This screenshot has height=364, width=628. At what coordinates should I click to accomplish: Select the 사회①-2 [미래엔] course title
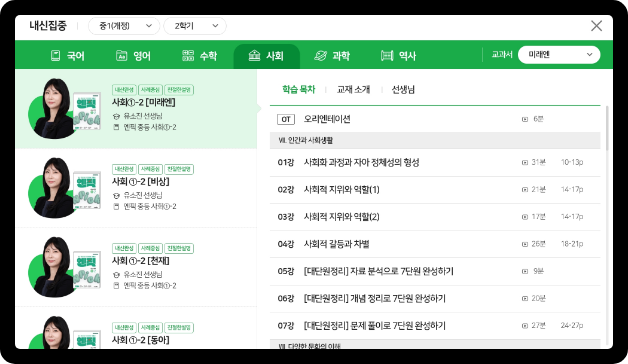click(x=143, y=103)
